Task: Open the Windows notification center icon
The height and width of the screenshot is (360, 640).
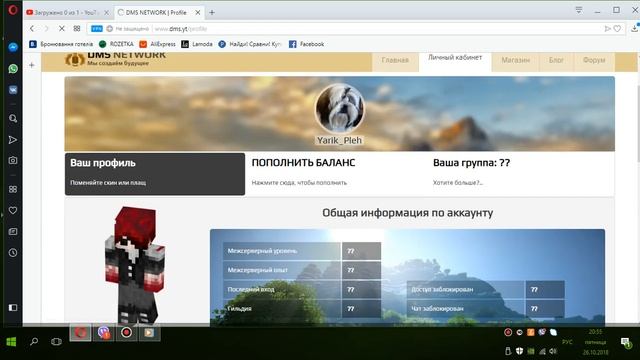Action: (x=626, y=342)
